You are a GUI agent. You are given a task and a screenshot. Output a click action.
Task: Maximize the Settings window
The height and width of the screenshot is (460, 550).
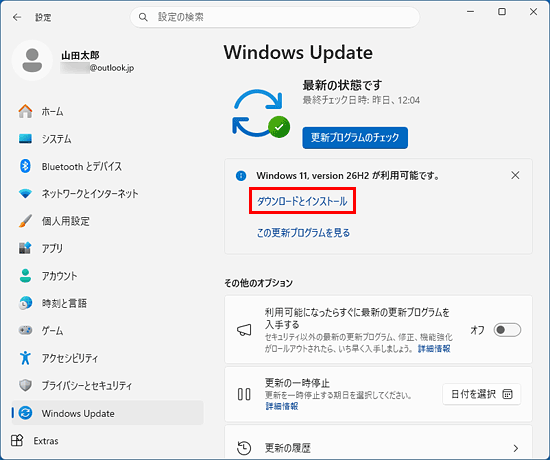coord(502,12)
